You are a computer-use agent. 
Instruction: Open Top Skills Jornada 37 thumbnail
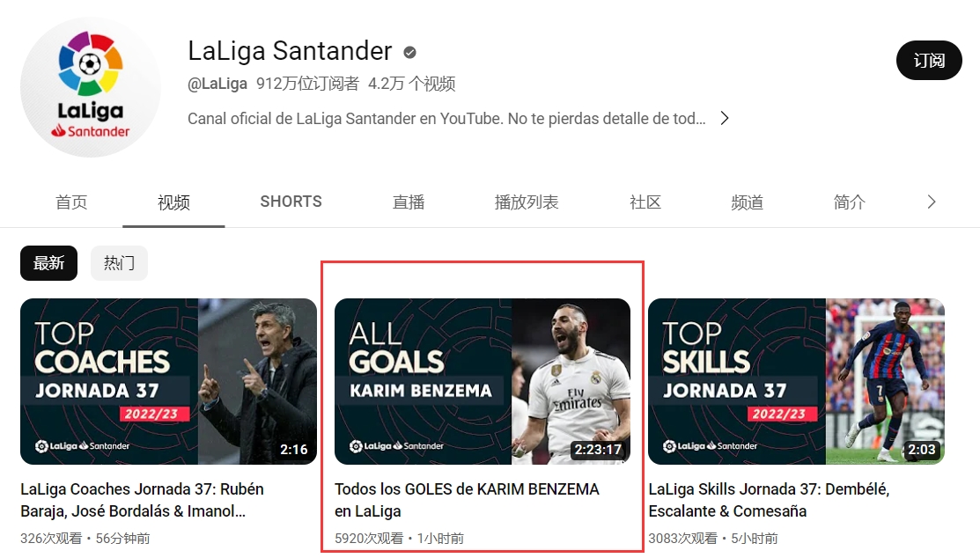tap(796, 381)
